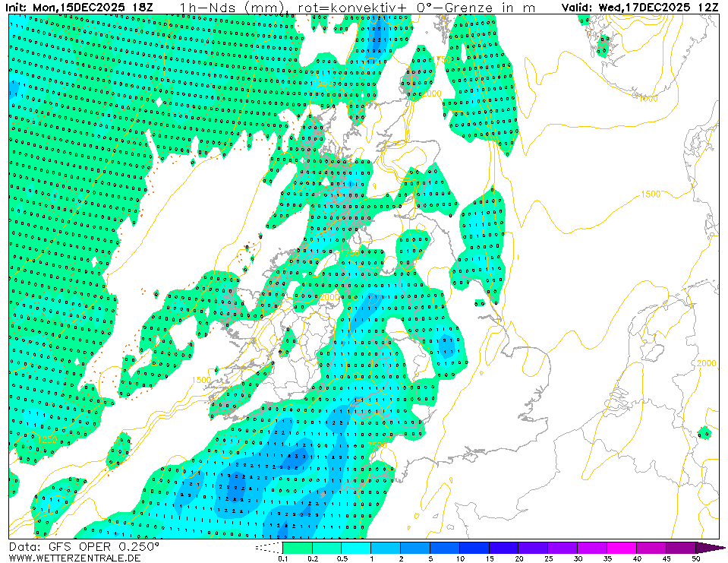Screen dimensions: 728x563
Task: Click the 1500 contour label at right
Action: click(651, 195)
